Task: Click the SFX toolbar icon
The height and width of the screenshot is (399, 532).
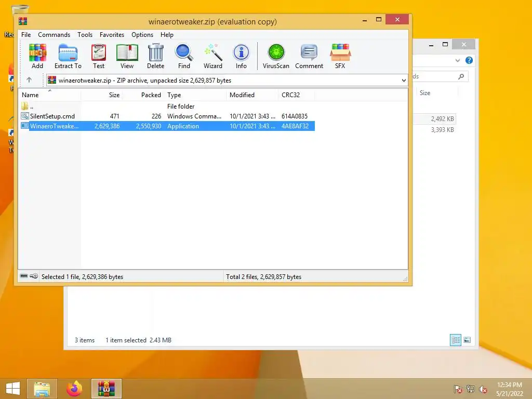Action: click(340, 56)
